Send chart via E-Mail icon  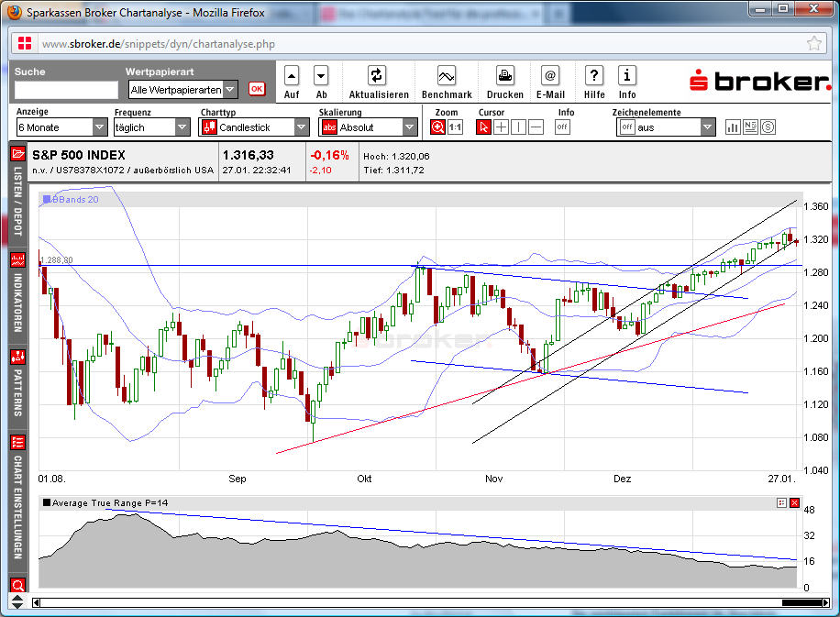(550, 75)
